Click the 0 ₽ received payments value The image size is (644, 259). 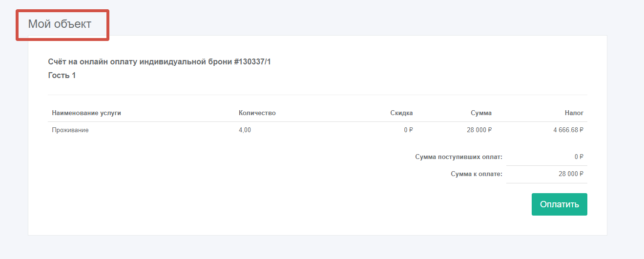[x=579, y=157]
